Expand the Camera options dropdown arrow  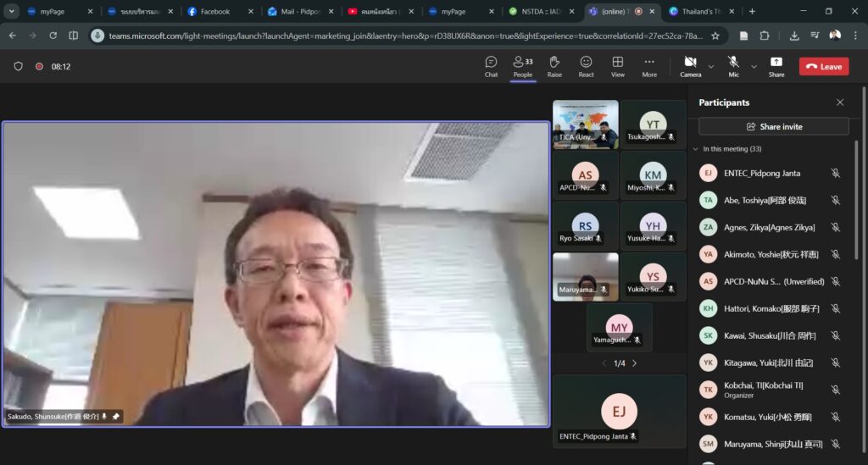pyautogui.click(x=711, y=66)
